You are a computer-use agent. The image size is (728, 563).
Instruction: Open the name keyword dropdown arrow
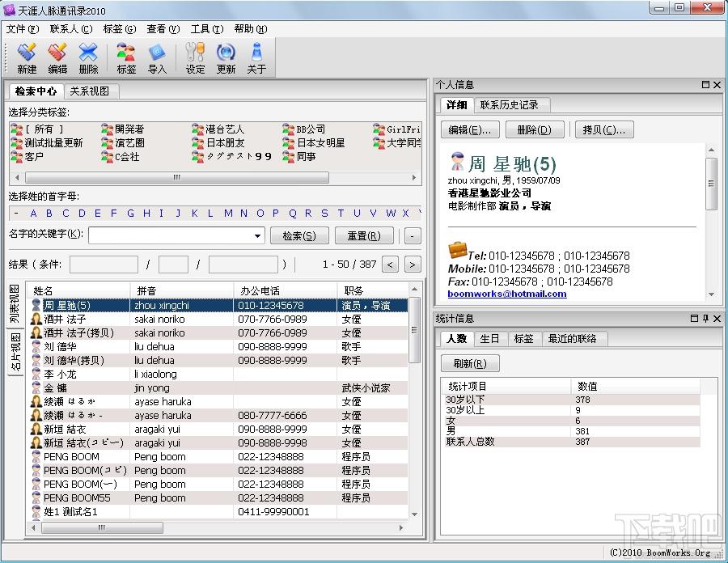(x=257, y=235)
